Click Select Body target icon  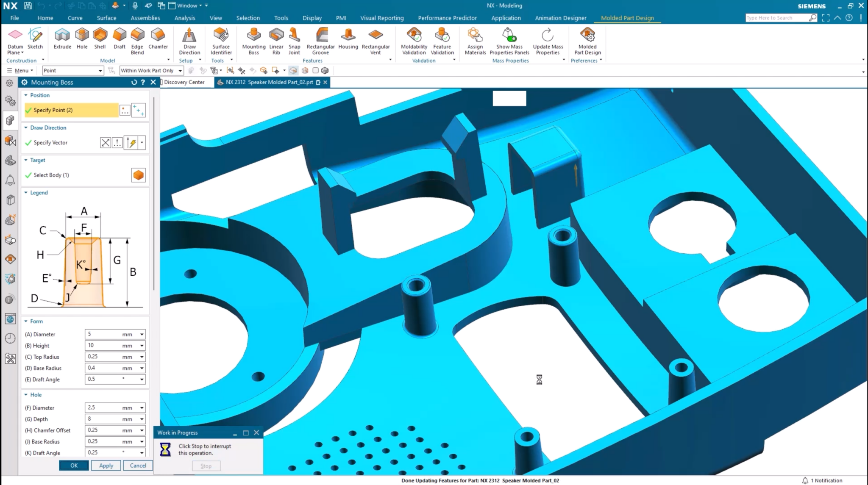(138, 175)
